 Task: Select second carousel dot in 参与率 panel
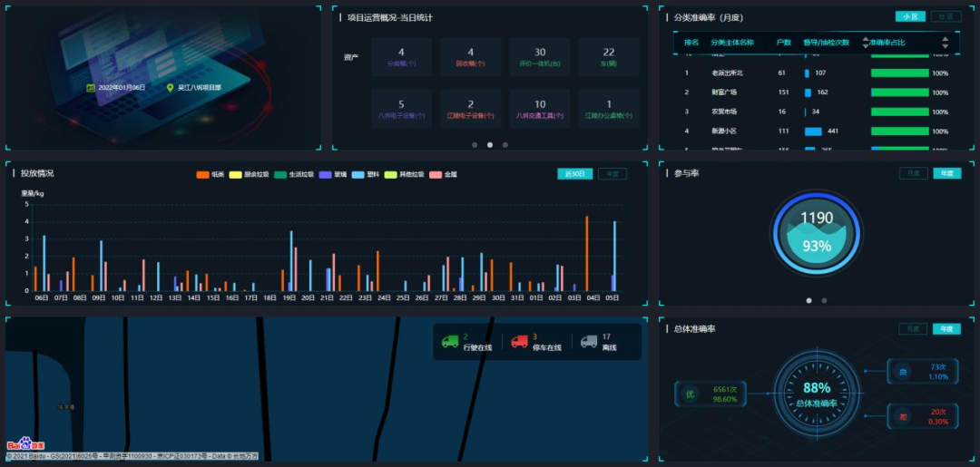coord(824,300)
